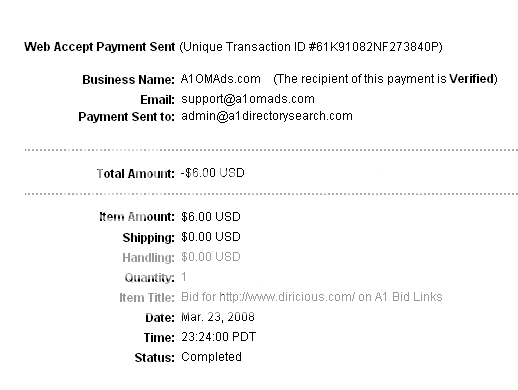Click the Payment Sent to label
Screen dimensions: 518x390
tap(127, 117)
